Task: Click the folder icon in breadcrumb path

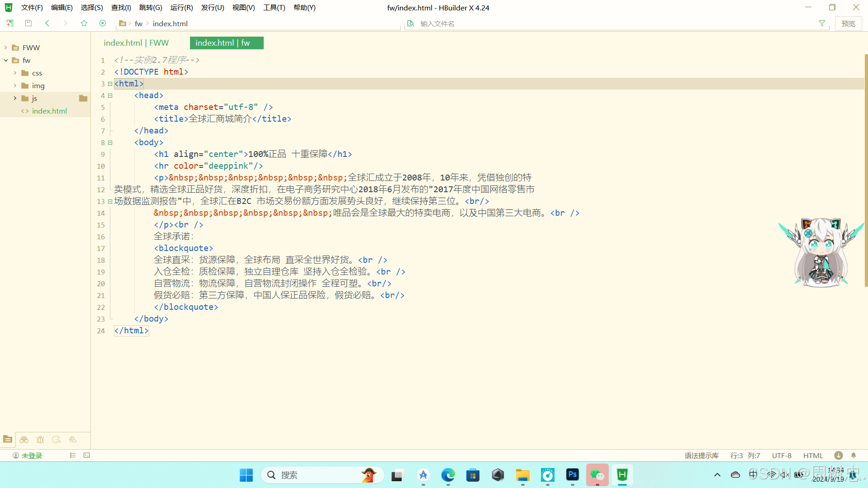Action: pyautogui.click(x=122, y=24)
